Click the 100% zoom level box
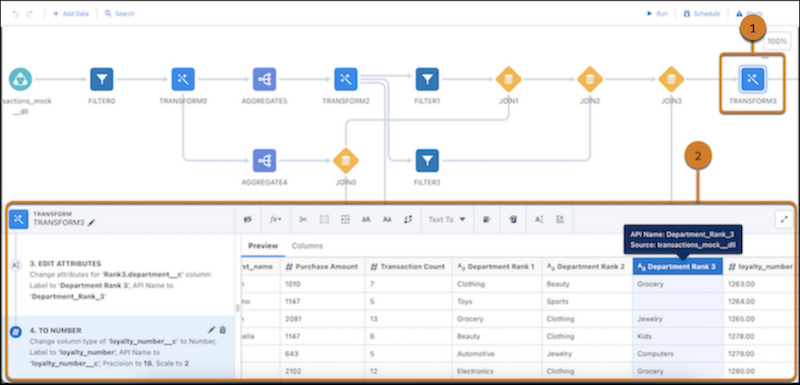 coord(777,41)
